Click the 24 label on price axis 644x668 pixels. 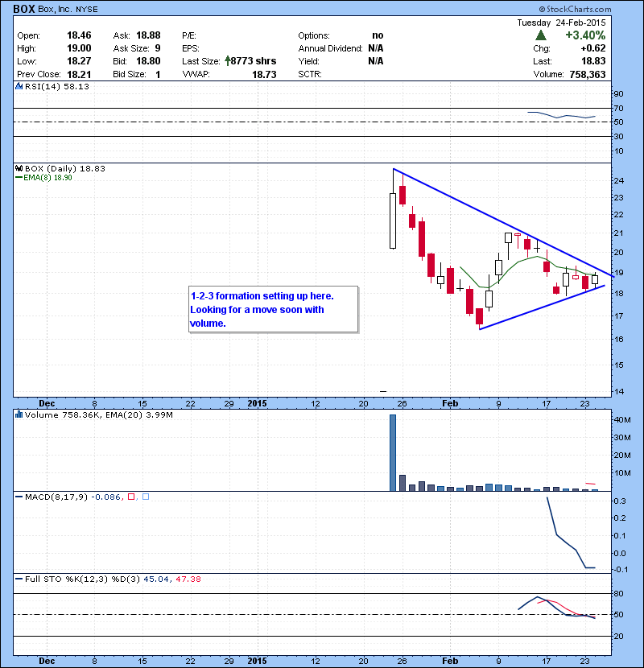[x=618, y=180]
